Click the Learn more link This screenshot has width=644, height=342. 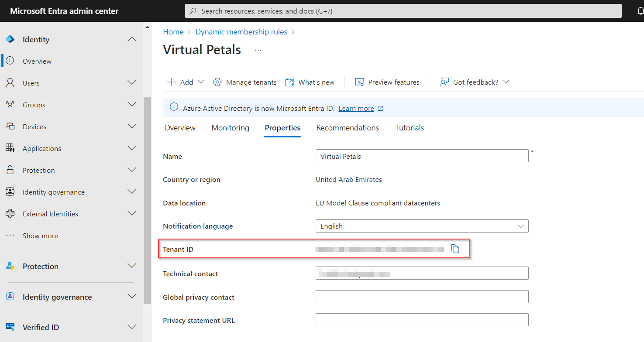coord(356,108)
